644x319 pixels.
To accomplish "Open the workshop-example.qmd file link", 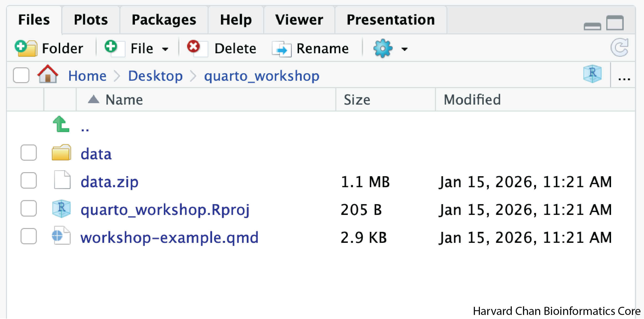I will click(169, 237).
